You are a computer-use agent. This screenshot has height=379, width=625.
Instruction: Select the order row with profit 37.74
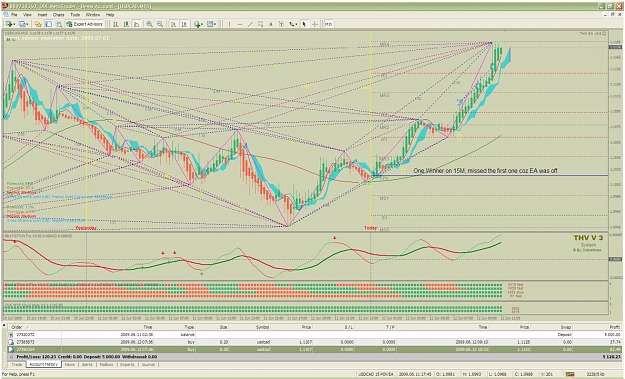click(x=314, y=342)
